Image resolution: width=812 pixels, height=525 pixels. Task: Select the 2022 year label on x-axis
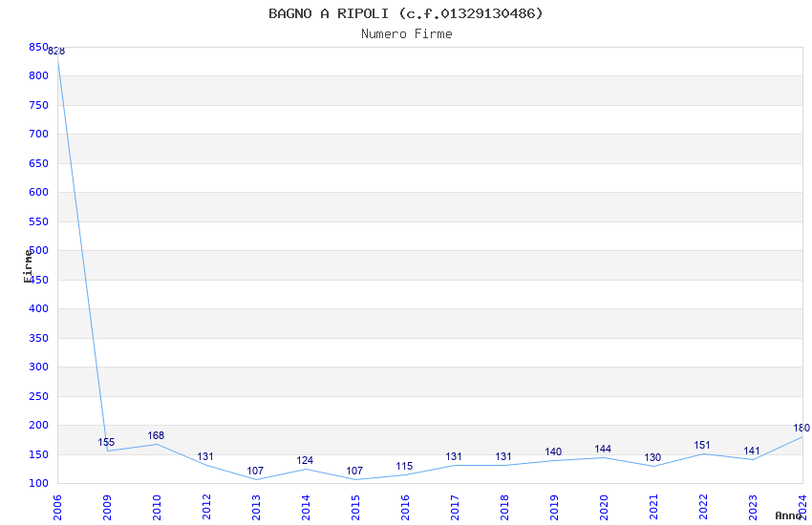coord(703,508)
